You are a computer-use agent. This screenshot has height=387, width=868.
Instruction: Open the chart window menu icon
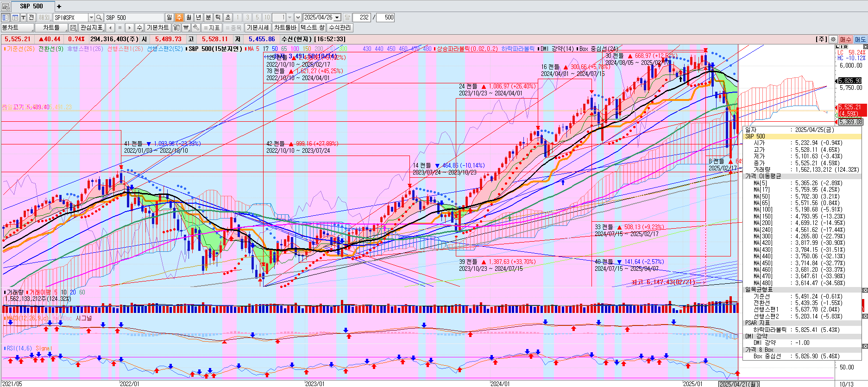coord(6,6)
